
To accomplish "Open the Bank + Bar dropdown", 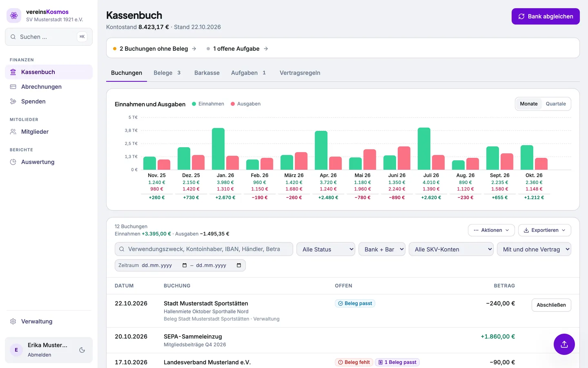I will coord(382,249).
